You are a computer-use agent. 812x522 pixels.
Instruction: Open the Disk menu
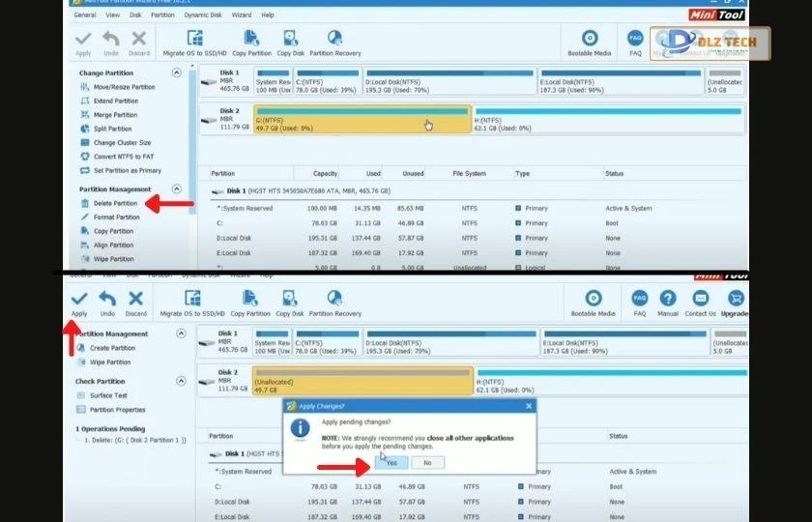click(x=135, y=15)
